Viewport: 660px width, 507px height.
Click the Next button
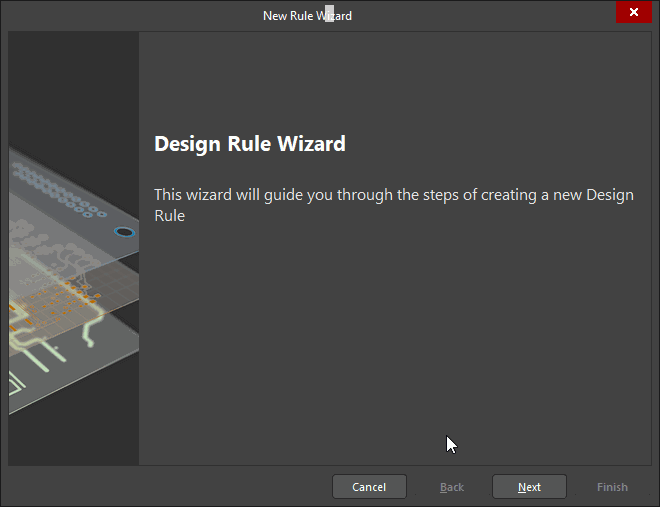coord(529,487)
